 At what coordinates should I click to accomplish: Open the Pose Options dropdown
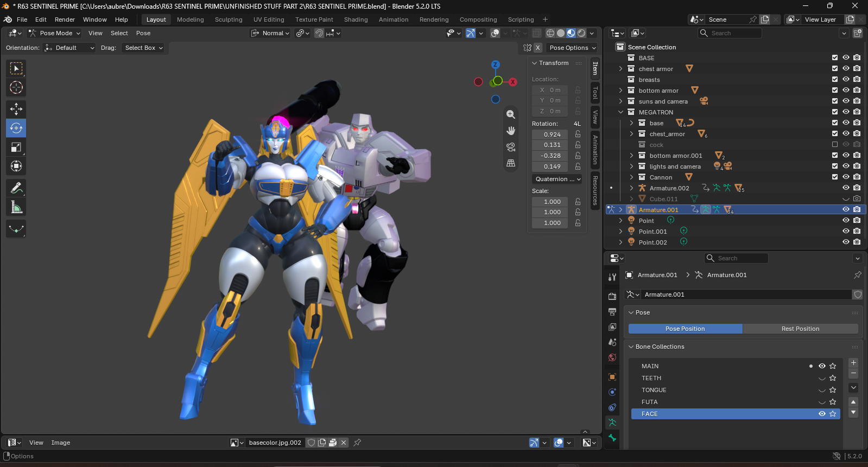pos(572,48)
